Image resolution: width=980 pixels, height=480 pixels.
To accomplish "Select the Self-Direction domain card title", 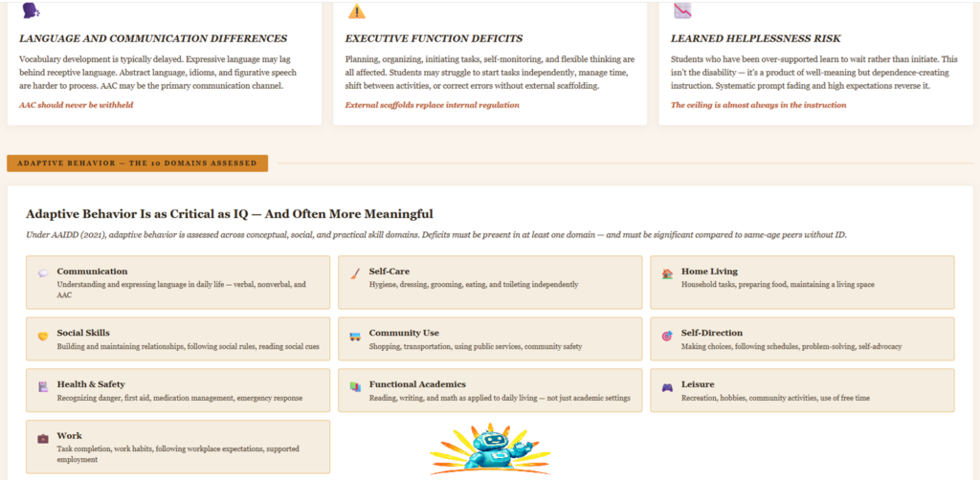I will [712, 334].
